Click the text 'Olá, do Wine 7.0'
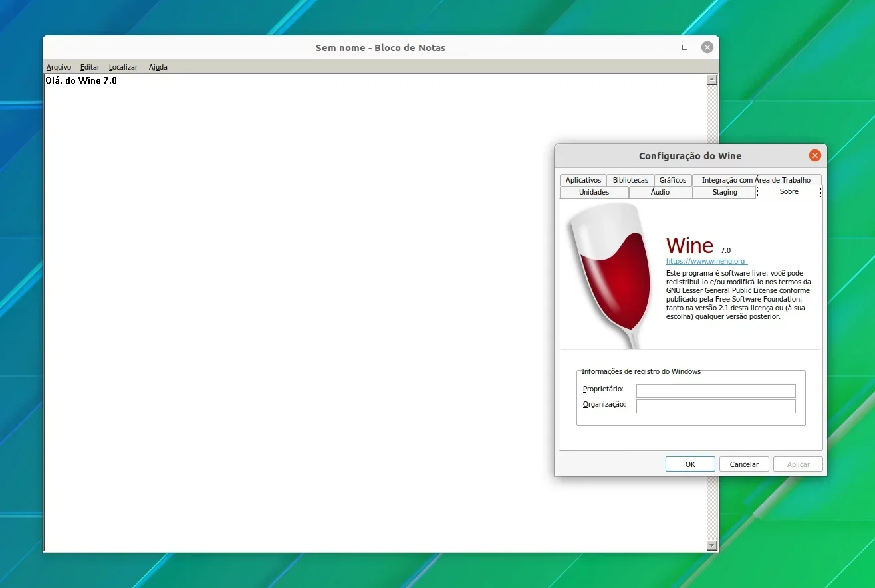Image resolution: width=875 pixels, height=588 pixels. coord(81,80)
